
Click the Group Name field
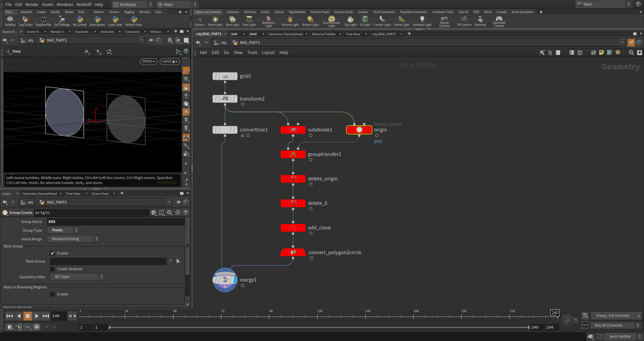click(x=116, y=221)
